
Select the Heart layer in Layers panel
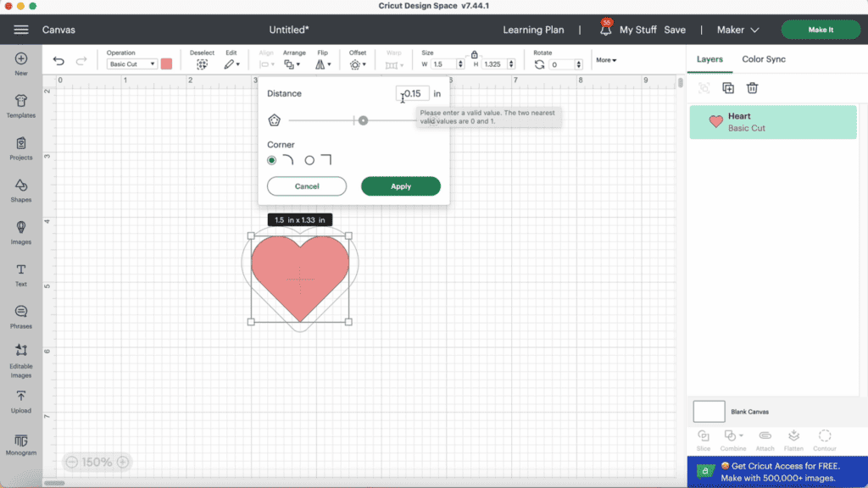(x=773, y=122)
